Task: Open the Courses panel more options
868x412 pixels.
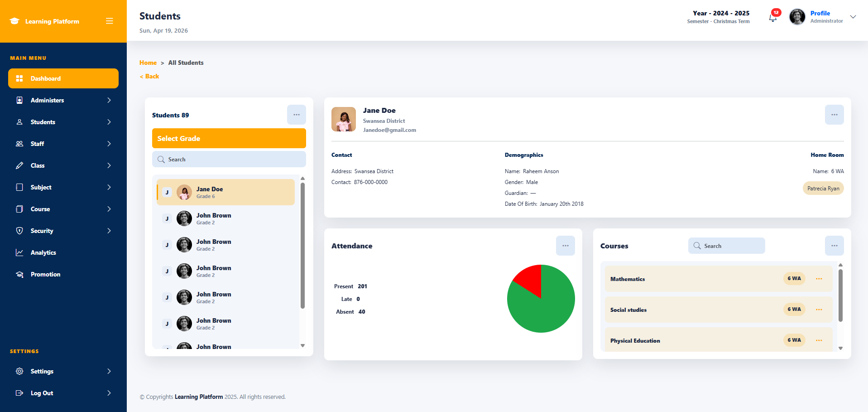Action: pos(834,246)
